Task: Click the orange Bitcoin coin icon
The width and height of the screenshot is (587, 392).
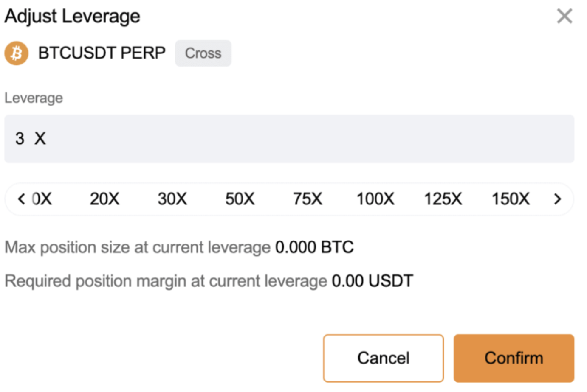Action: click(x=17, y=53)
